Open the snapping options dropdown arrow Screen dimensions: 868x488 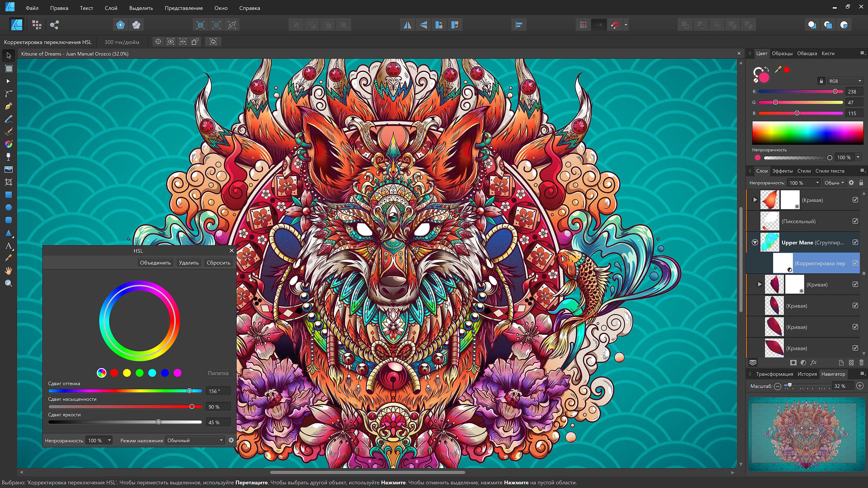coord(626,25)
